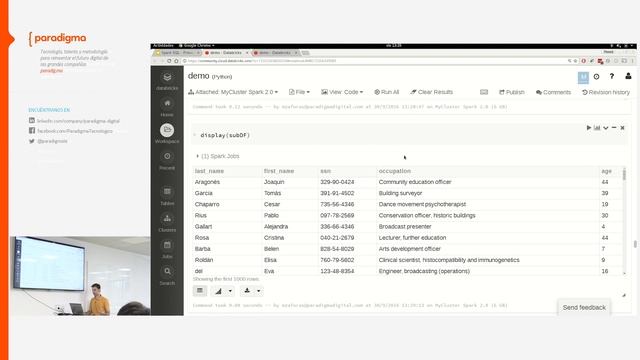Open the Google Chrome app menu

tap(197, 46)
